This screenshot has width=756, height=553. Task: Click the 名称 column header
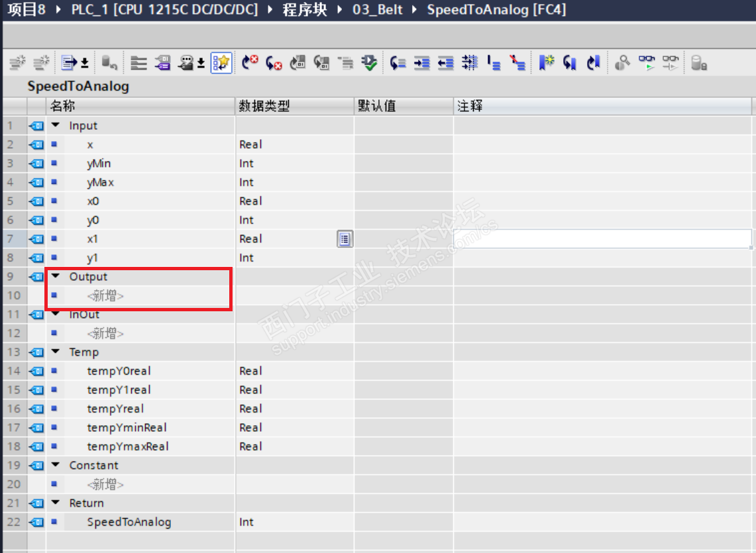140,106
